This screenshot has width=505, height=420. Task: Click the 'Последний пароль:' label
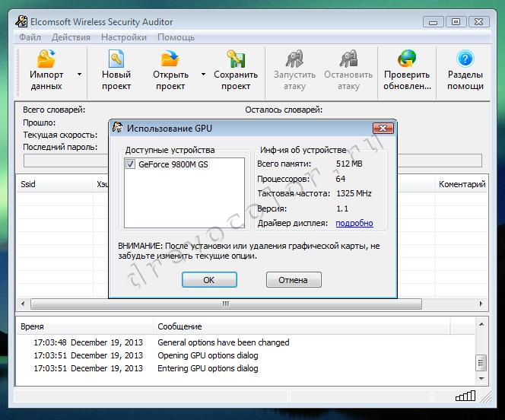60,147
